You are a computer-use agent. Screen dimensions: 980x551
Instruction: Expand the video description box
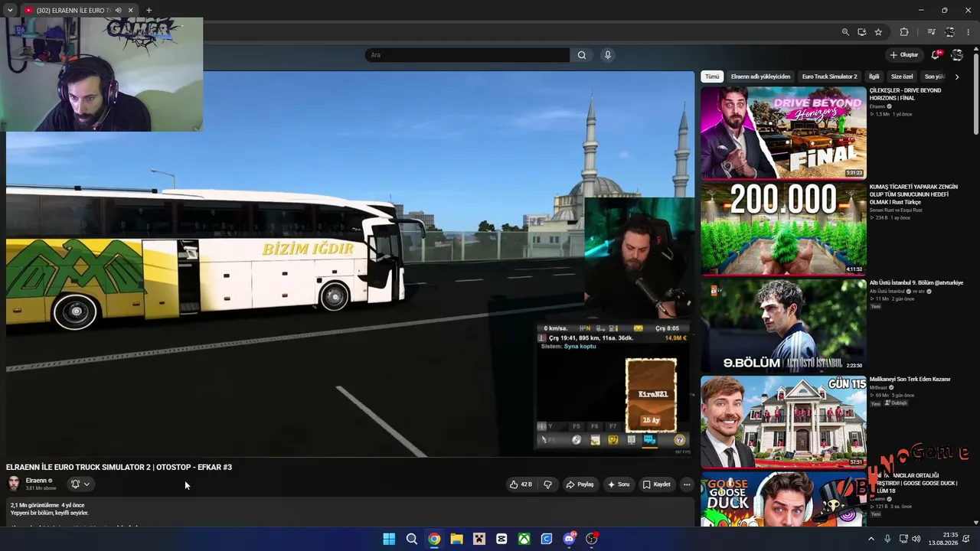pyautogui.click(x=350, y=511)
